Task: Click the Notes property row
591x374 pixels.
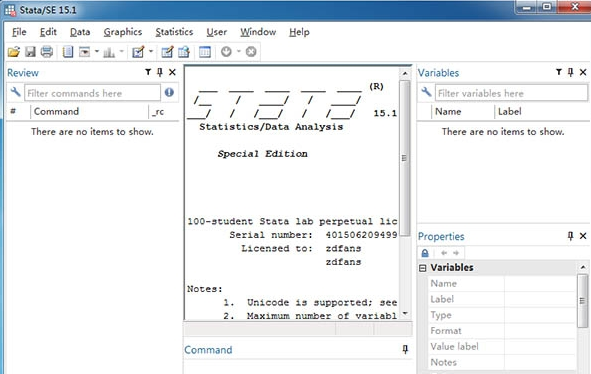Action: 502,362
